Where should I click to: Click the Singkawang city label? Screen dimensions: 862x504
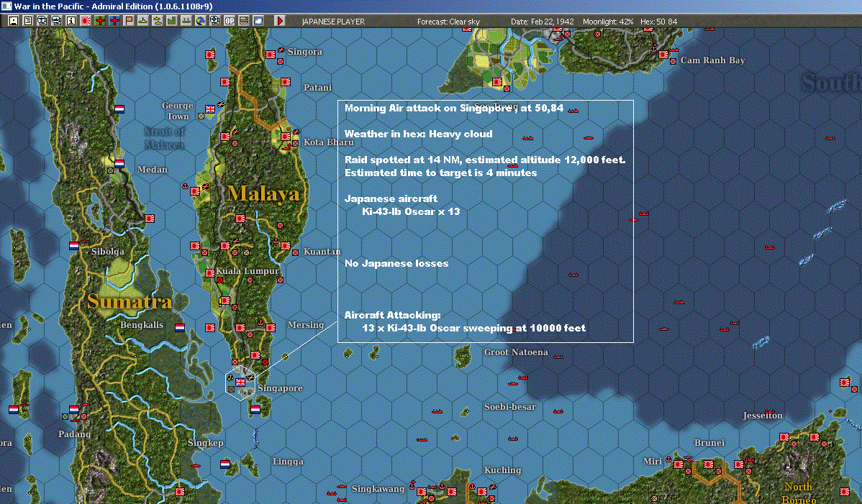[378, 489]
